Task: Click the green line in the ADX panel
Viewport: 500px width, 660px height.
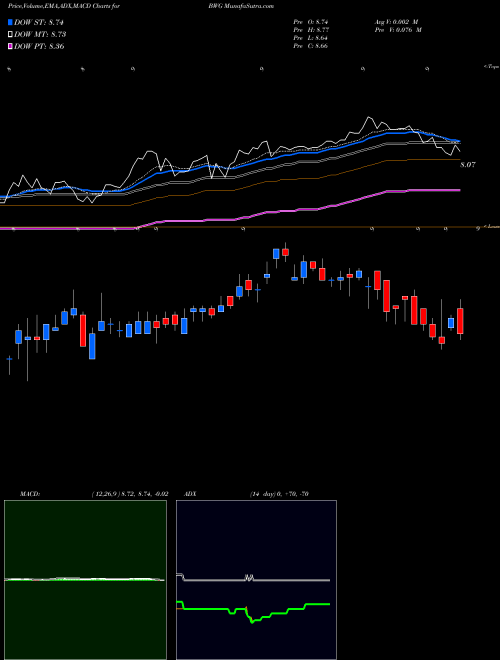Action: point(210,609)
